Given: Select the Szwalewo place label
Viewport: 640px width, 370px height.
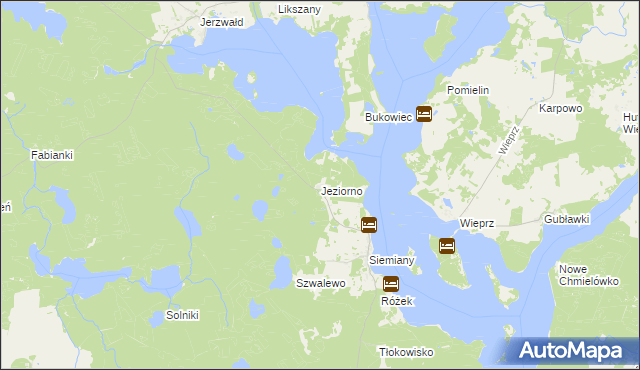Looking at the screenshot, I should coord(321,284).
